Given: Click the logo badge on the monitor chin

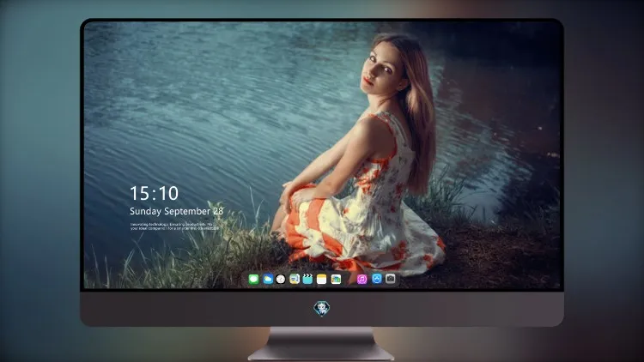Looking at the screenshot, I should (322, 309).
